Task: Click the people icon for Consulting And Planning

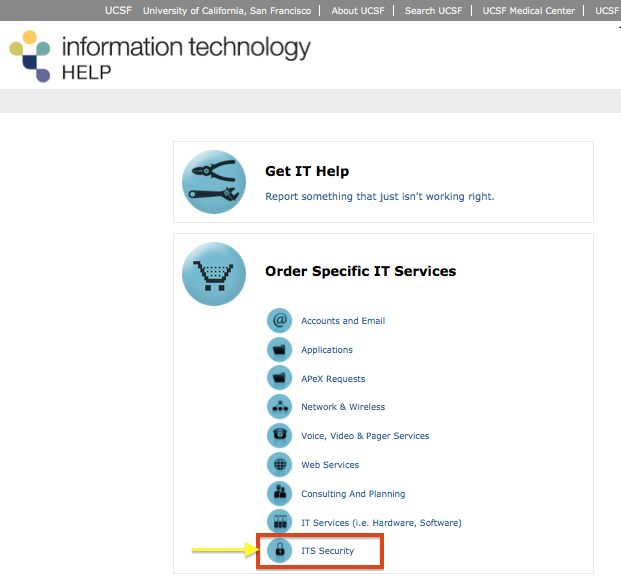Action: pyautogui.click(x=280, y=494)
